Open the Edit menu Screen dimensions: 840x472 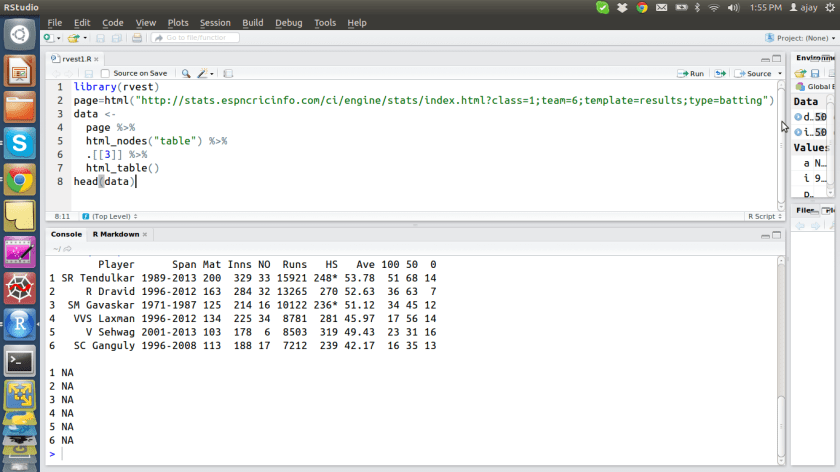coord(82,23)
